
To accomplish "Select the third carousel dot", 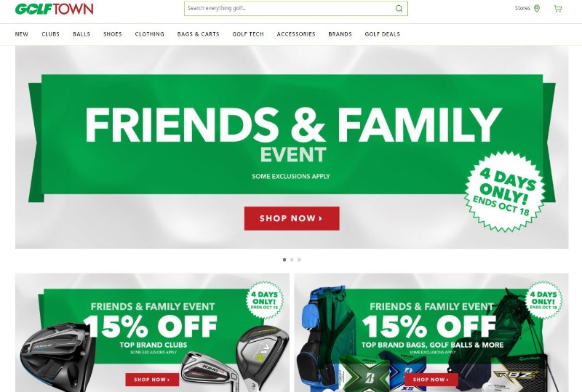I will coord(299,260).
